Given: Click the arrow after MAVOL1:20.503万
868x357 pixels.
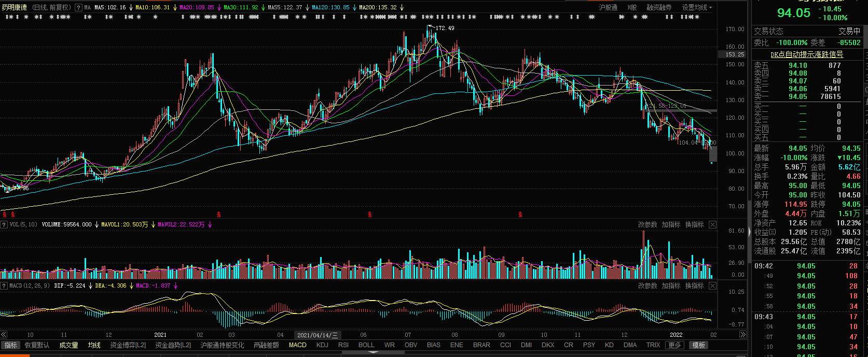Looking at the screenshot, I should pyautogui.click(x=153, y=224).
